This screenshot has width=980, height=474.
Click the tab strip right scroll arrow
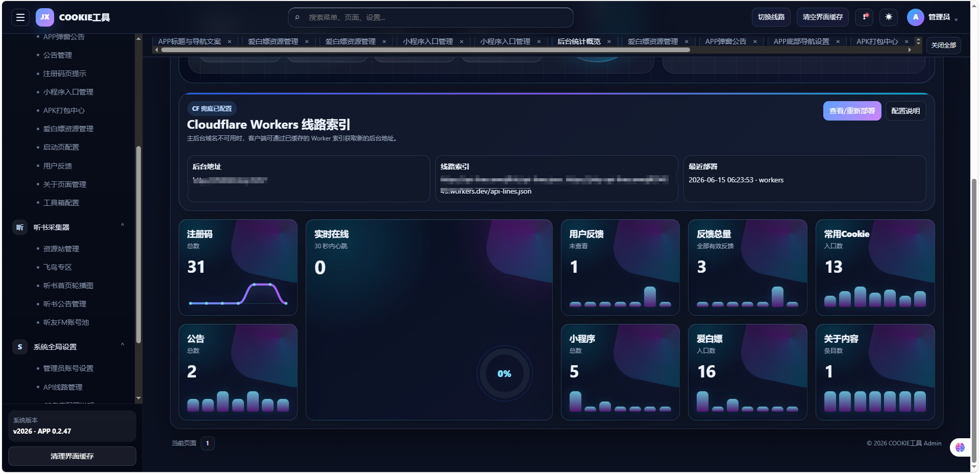[x=910, y=50]
